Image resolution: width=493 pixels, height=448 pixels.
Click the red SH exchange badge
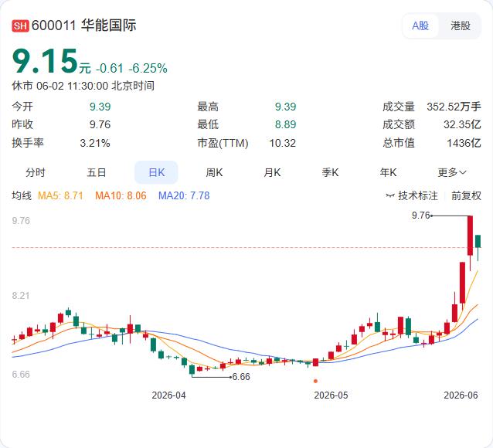tap(20, 25)
